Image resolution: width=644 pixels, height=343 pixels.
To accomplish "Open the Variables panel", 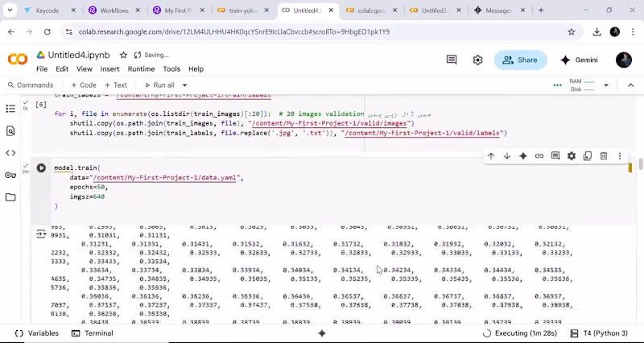I will point(36,333).
